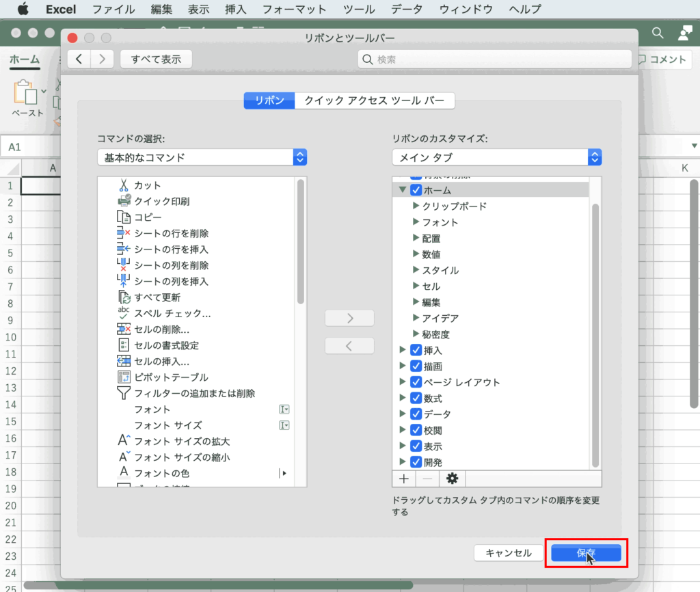Open the フォーマット menu

pyautogui.click(x=294, y=9)
